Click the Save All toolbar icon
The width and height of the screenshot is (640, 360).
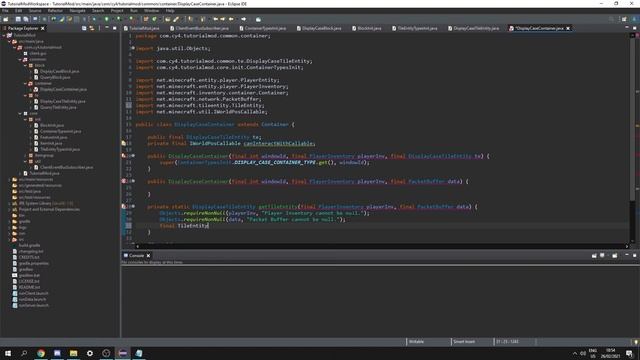(x=26, y=19)
